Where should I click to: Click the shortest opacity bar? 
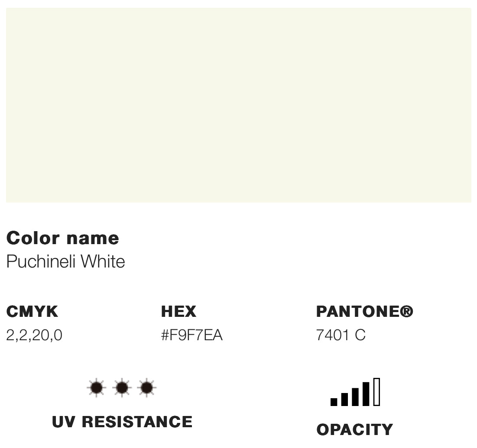click(334, 402)
